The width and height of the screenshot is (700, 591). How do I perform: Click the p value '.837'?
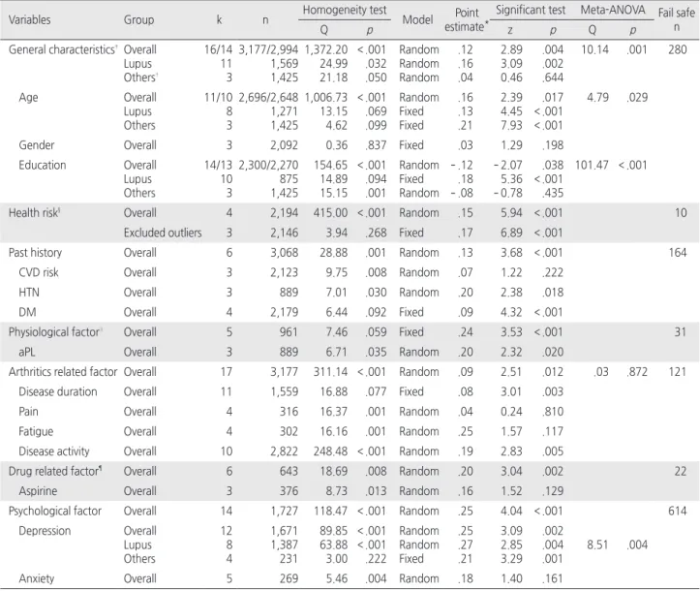coord(376,145)
